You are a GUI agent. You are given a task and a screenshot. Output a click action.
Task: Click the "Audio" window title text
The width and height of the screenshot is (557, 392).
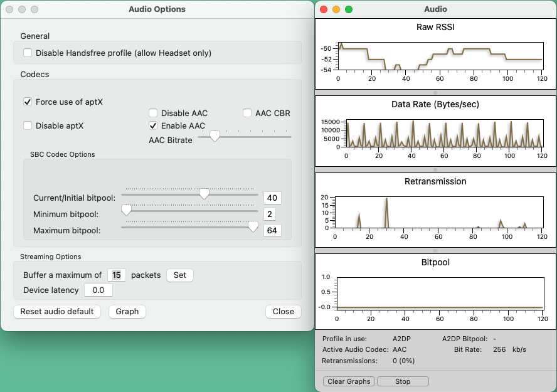(435, 9)
